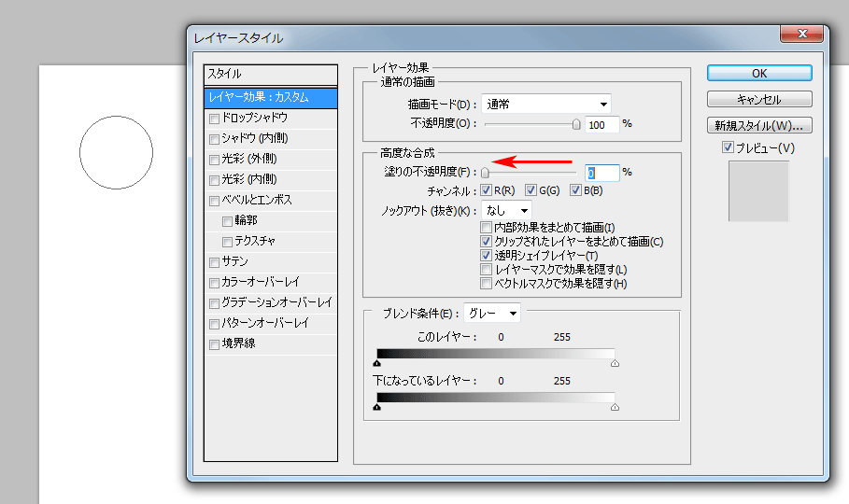Toggle R(R) channel checkbox

tap(486, 190)
